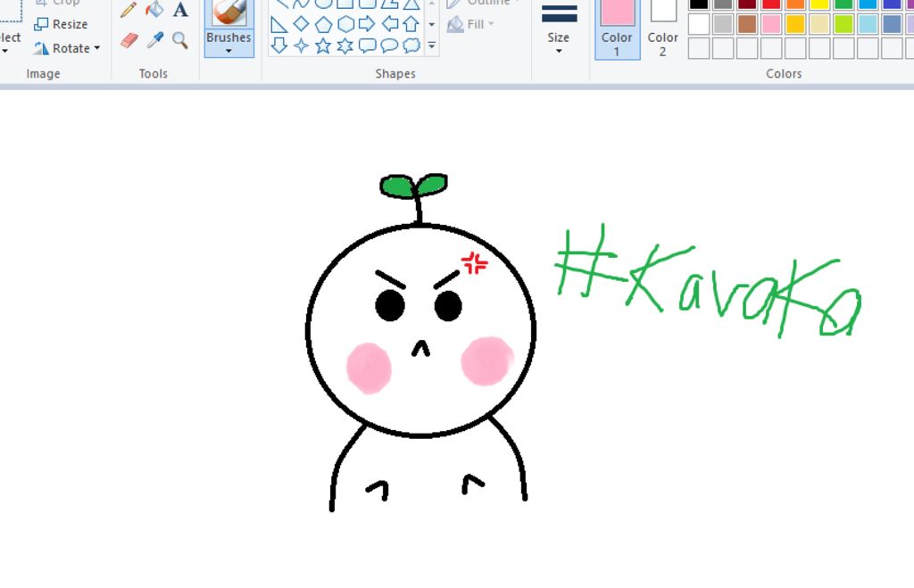Pick the light yellow cream swatch
Image resolution: width=914 pixels, height=588 pixels.
819,24
